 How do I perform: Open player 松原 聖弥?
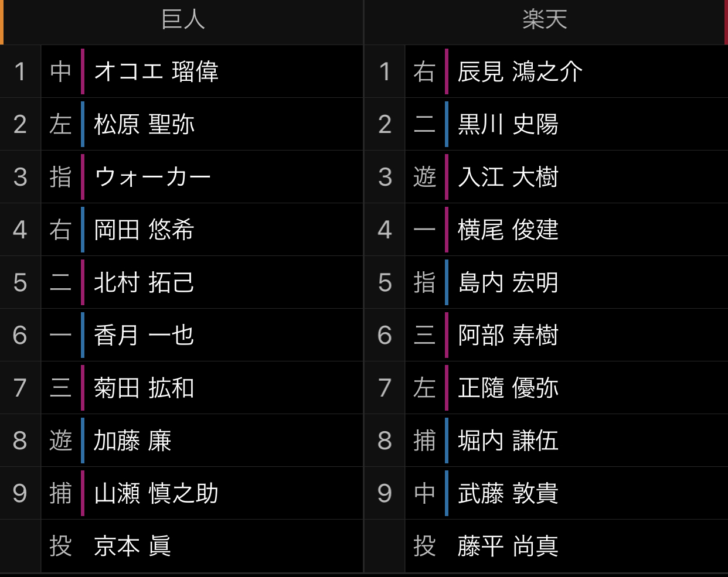tap(144, 124)
